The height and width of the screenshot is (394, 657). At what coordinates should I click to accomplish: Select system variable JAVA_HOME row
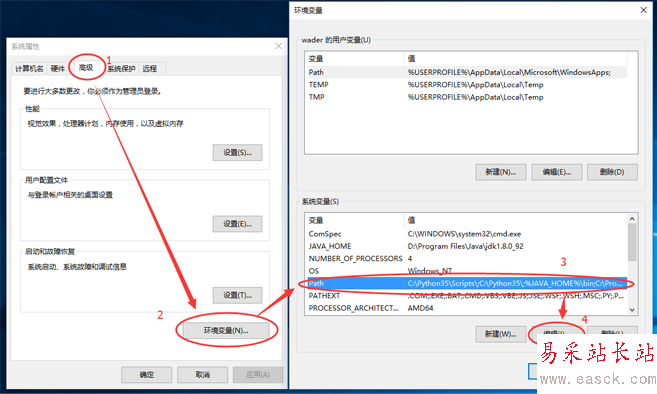pos(467,246)
